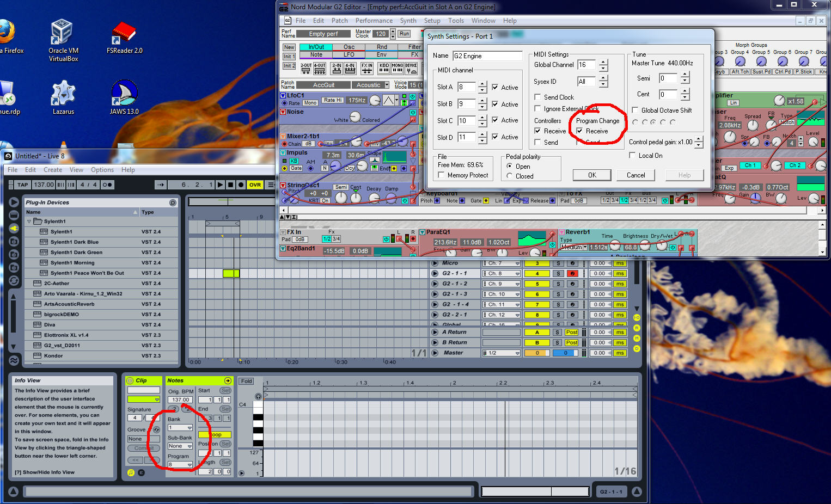Adjust the Master track blue pan slider
831x504 pixels.
click(565, 353)
